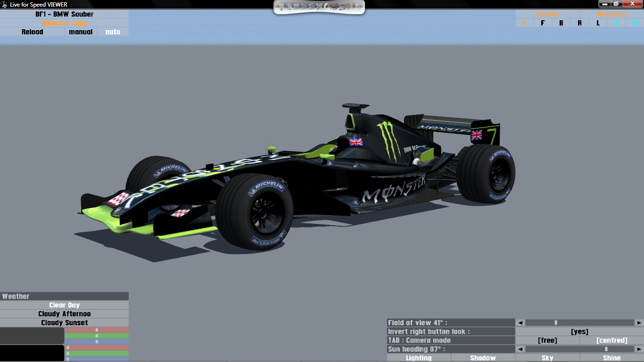Decrease field of view with the left arrow

click(520, 323)
